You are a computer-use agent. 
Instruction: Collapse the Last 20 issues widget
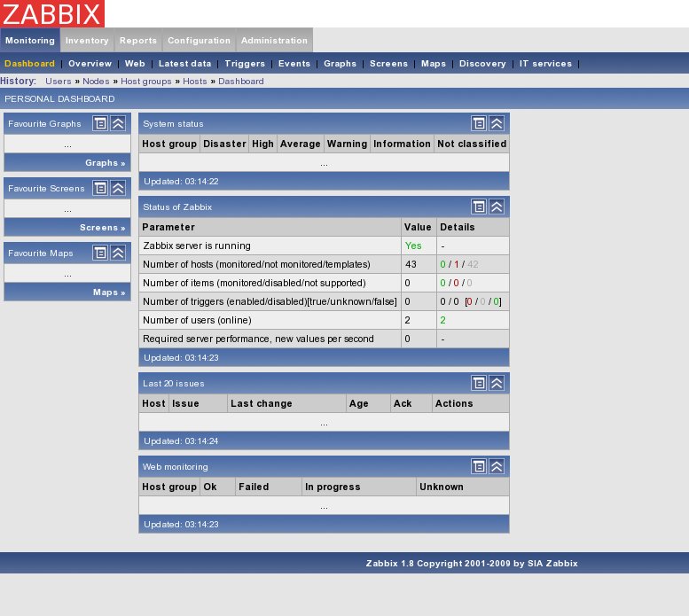(497, 383)
